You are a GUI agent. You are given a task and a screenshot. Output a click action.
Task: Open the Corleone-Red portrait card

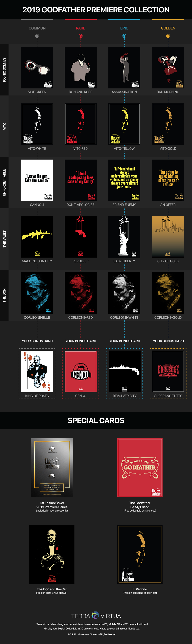tap(81, 293)
